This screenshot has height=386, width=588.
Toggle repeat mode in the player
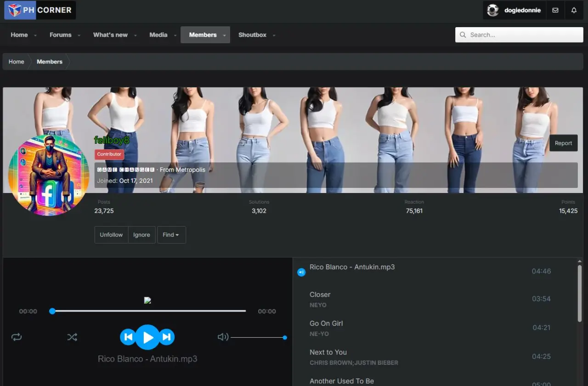click(17, 337)
